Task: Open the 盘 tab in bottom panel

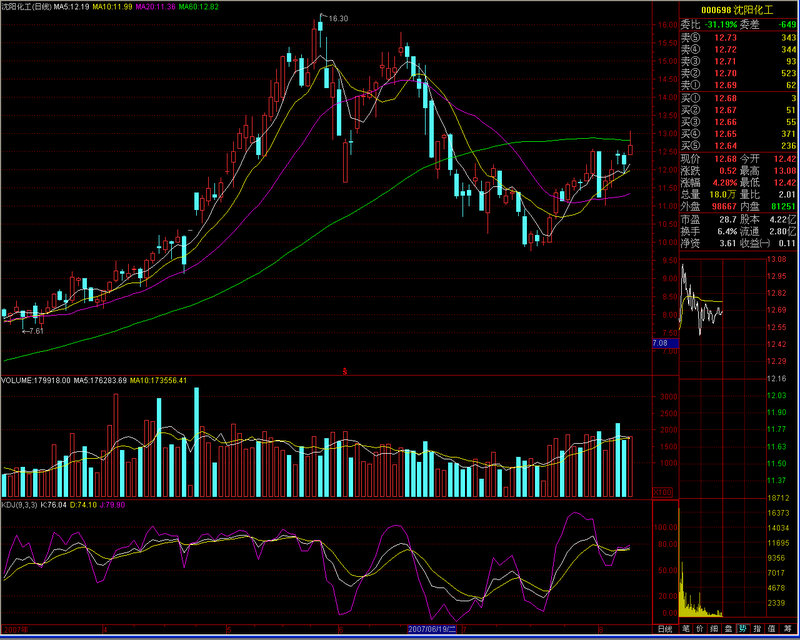Action: [728, 629]
